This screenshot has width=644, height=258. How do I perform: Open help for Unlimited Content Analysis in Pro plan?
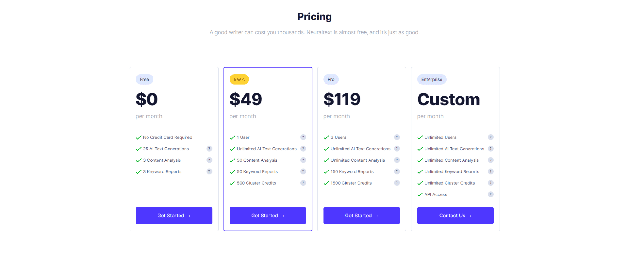(397, 160)
